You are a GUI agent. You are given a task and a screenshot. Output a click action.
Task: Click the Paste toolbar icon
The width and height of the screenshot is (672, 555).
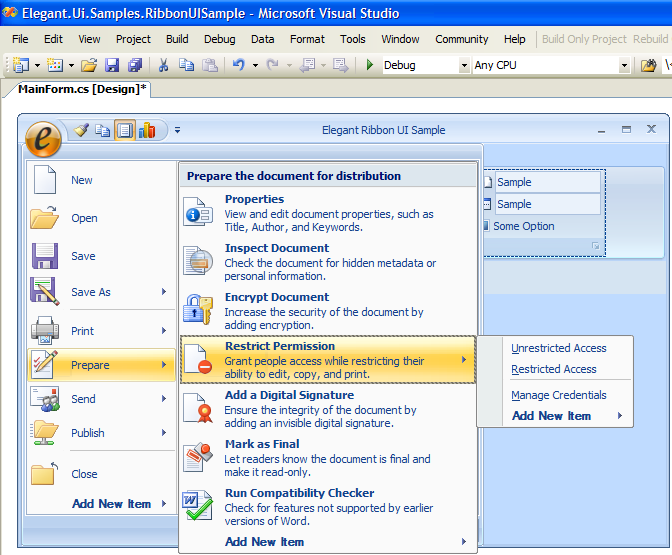coord(210,65)
